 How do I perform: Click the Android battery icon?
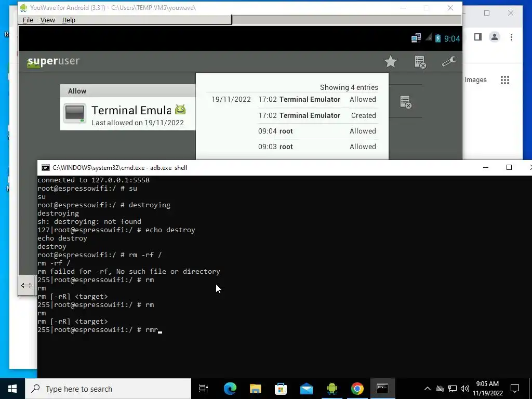pos(437,38)
